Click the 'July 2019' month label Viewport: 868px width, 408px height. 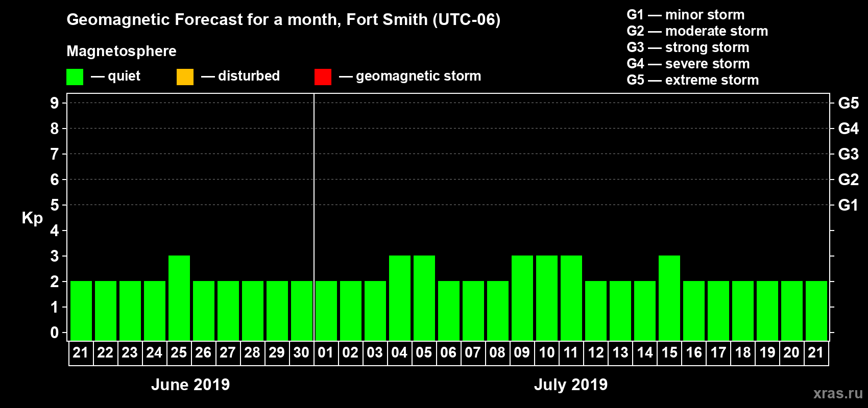point(571,385)
